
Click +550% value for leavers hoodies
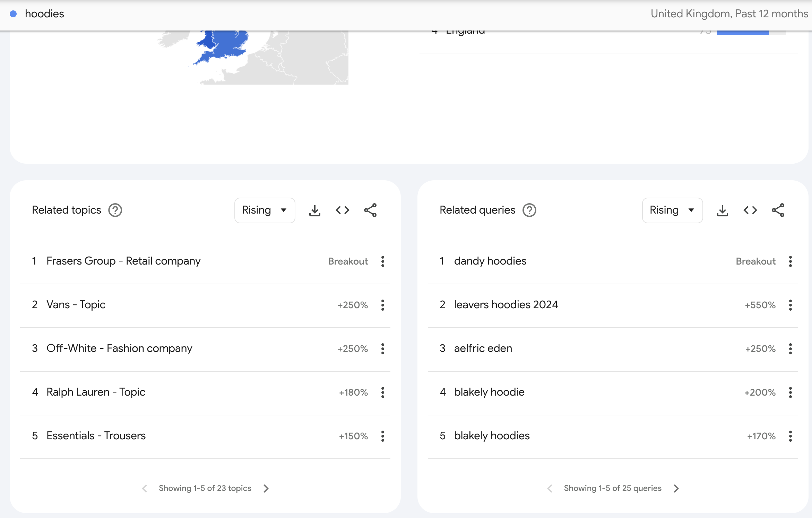[x=760, y=305]
